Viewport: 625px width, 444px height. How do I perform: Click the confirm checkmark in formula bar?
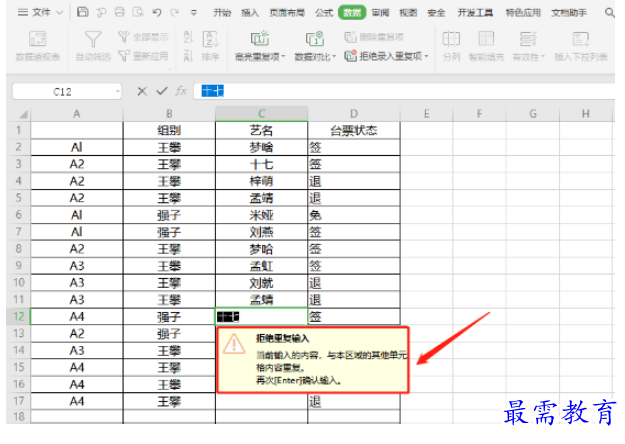coord(162,91)
